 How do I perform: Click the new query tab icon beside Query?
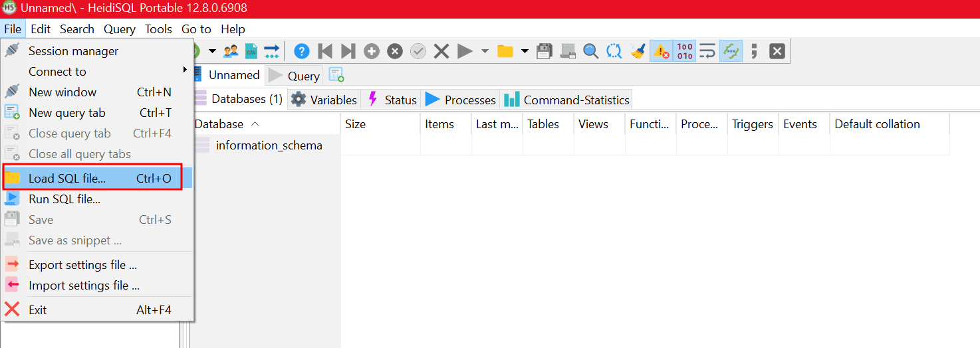[x=336, y=75]
